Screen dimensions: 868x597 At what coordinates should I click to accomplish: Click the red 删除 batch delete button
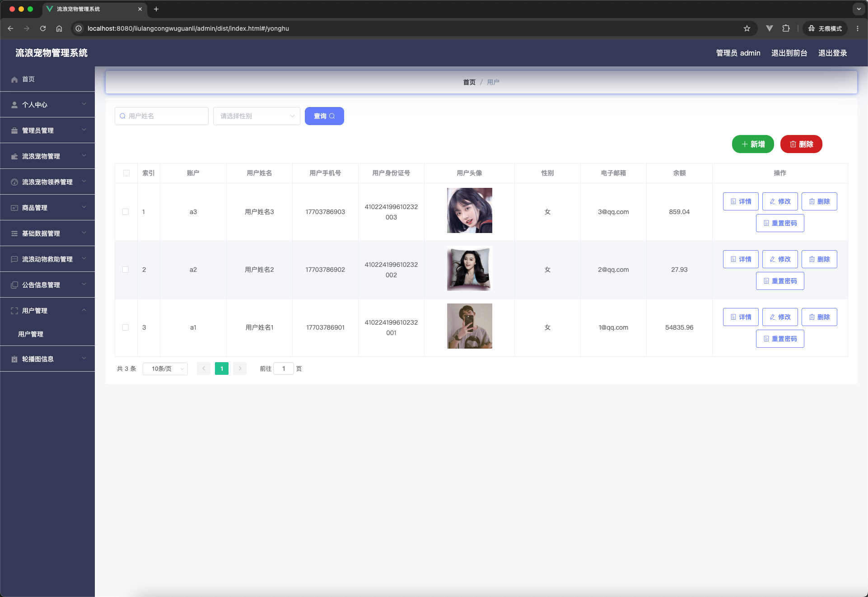pos(801,144)
